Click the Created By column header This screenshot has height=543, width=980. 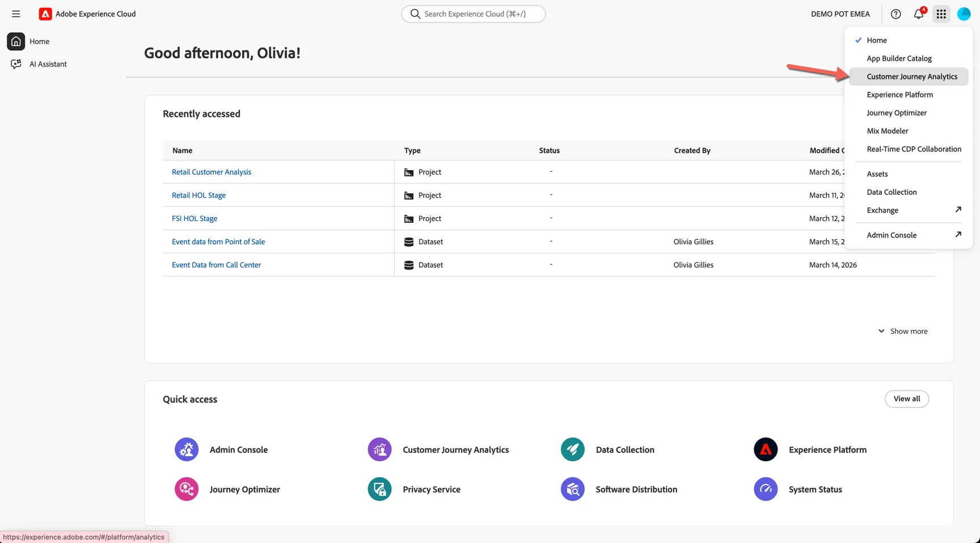(x=692, y=151)
